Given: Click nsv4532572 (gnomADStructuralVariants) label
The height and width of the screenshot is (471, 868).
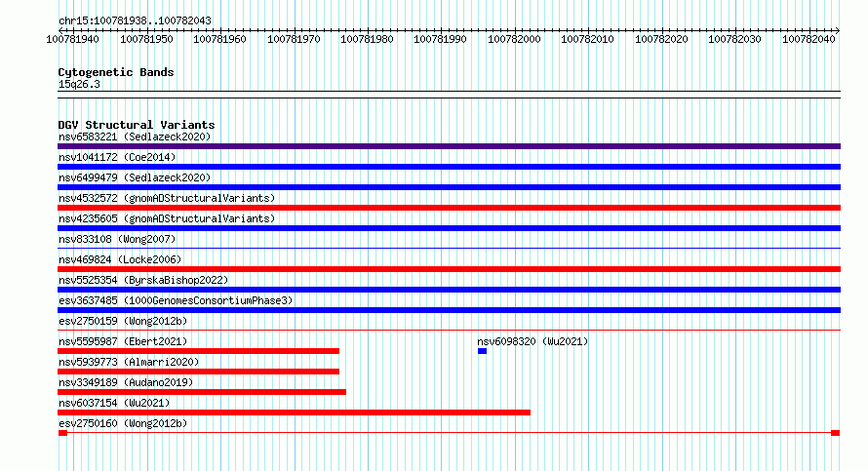Looking at the screenshot, I should click(x=167, y=198).
